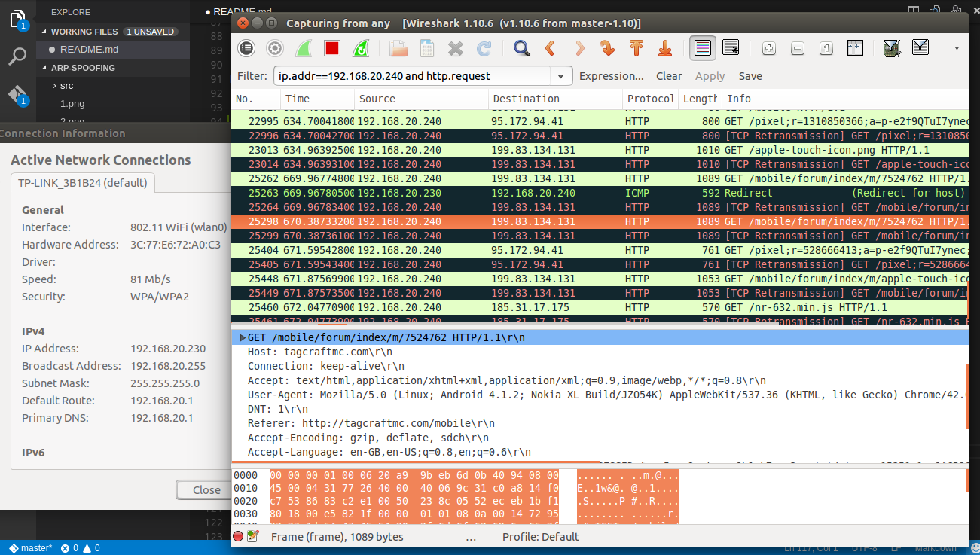Open README.md under Working Files
The image size is (980, 555).
coord(89,50)
